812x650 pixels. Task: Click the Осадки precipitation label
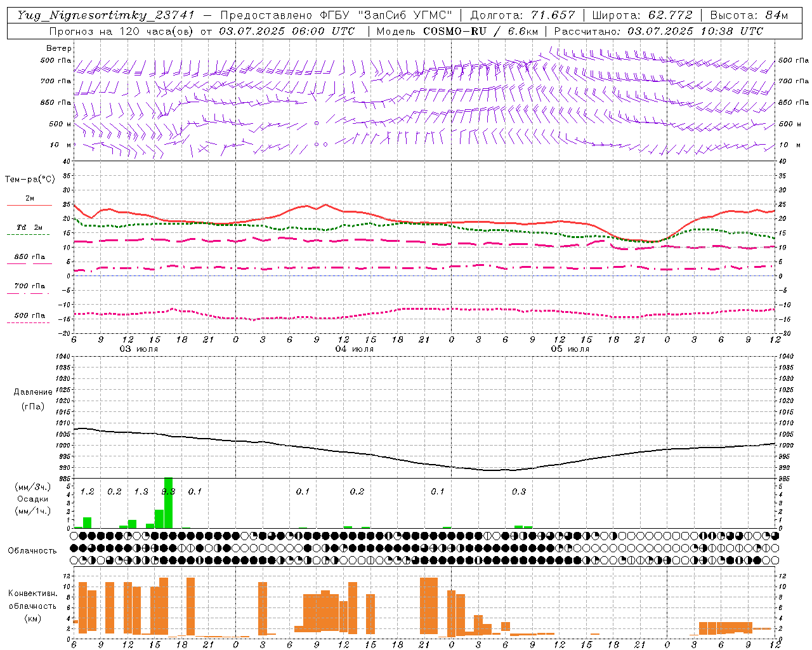tap(32, 499)
